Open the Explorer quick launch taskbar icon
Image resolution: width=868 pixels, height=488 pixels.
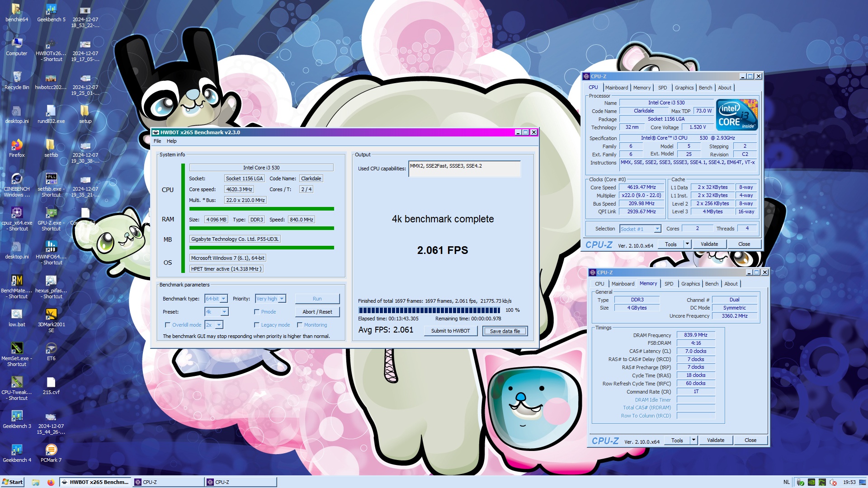tap(36, 482)
